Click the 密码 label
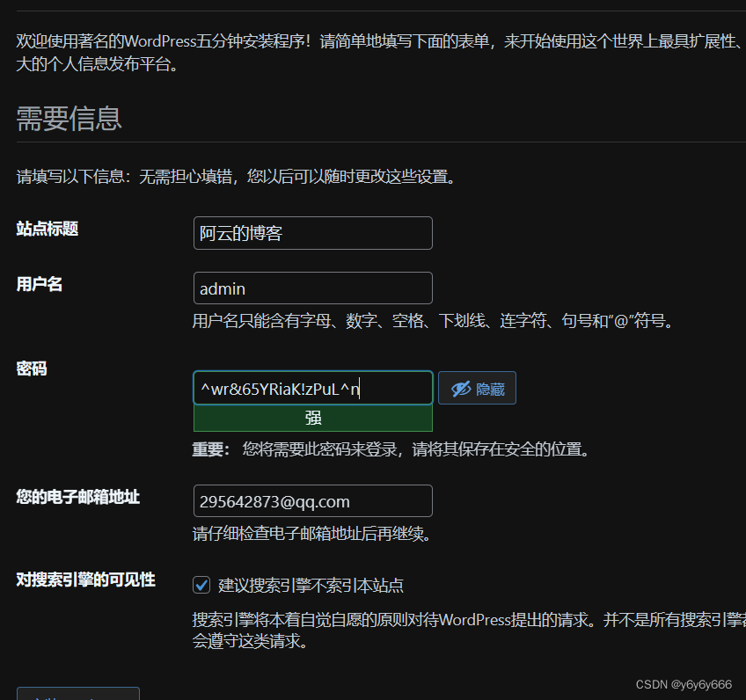Screen dimensions: 746x700 pyautogui.click(x=32, y=368)
